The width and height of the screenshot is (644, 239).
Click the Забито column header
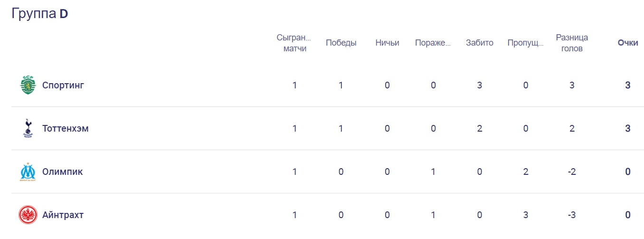pos(480,43)
